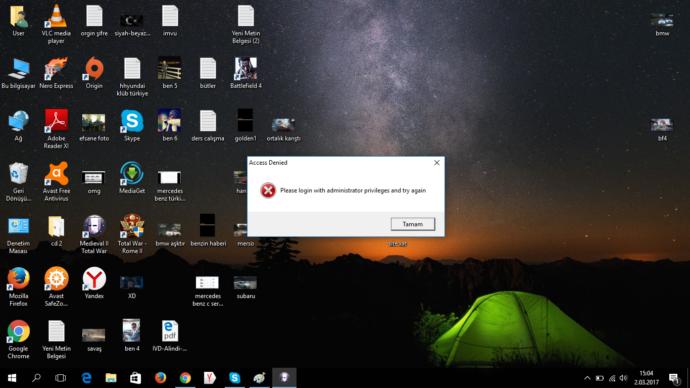The height and width of the screenshot is (388, 690).
Task: Select the Denetim Masası desktop icon
Action: [x=18, y=234]
